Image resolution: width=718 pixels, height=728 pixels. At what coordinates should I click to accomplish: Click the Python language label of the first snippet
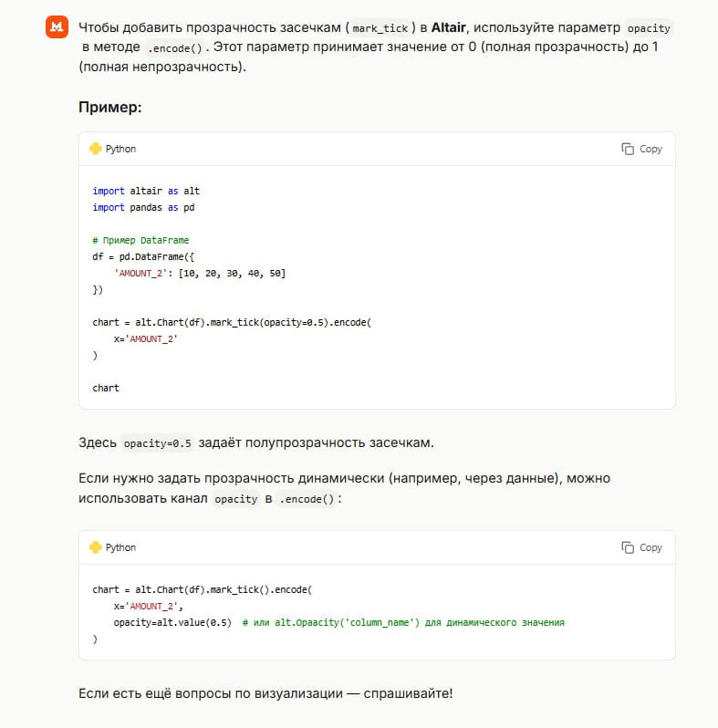[120, 149]
